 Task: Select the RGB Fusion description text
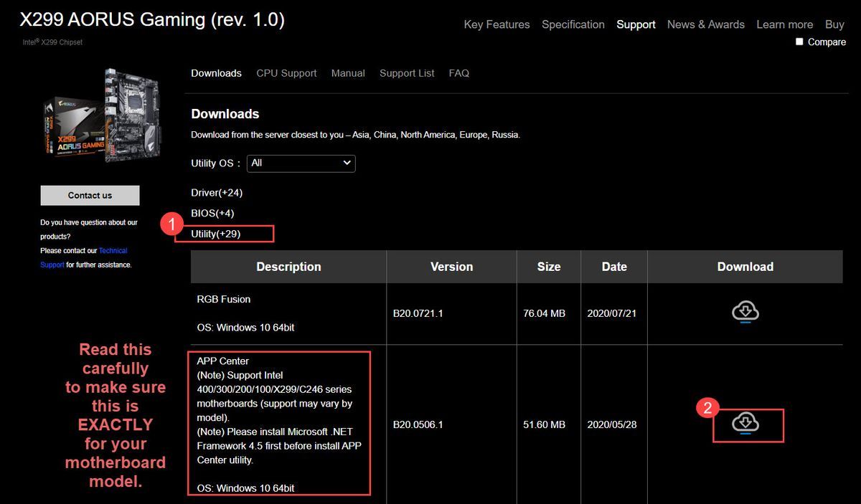click(224, 299)
